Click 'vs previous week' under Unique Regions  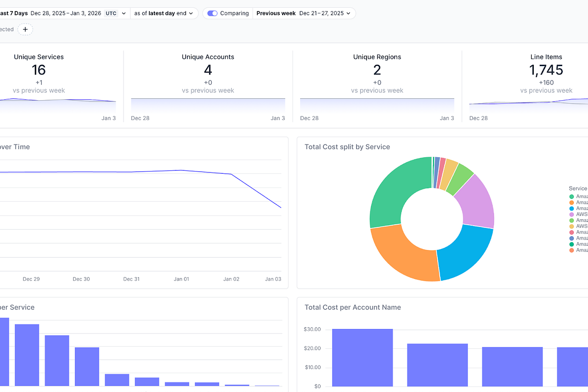click(377, 91)
